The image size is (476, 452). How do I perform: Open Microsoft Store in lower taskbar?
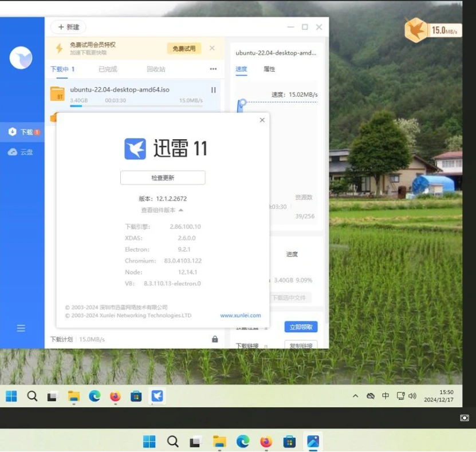[289, 441]
